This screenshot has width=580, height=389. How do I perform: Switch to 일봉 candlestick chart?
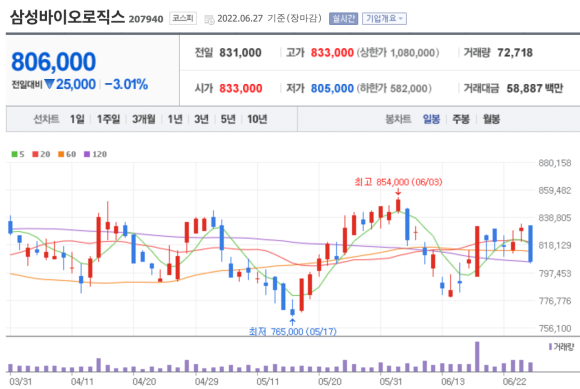coord(431,119)
